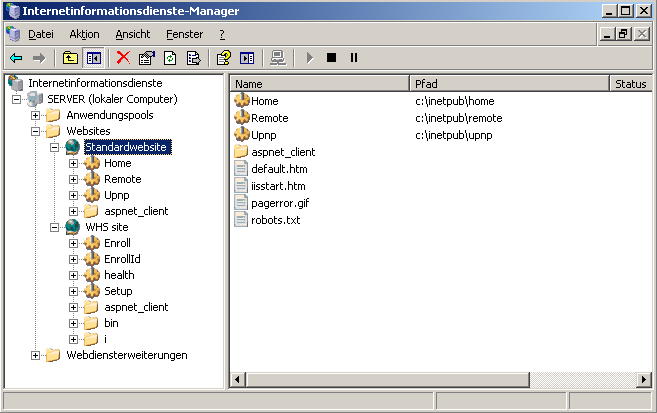Click the back arrow toolbar icon
657x413 pixels.
[16, 58]
